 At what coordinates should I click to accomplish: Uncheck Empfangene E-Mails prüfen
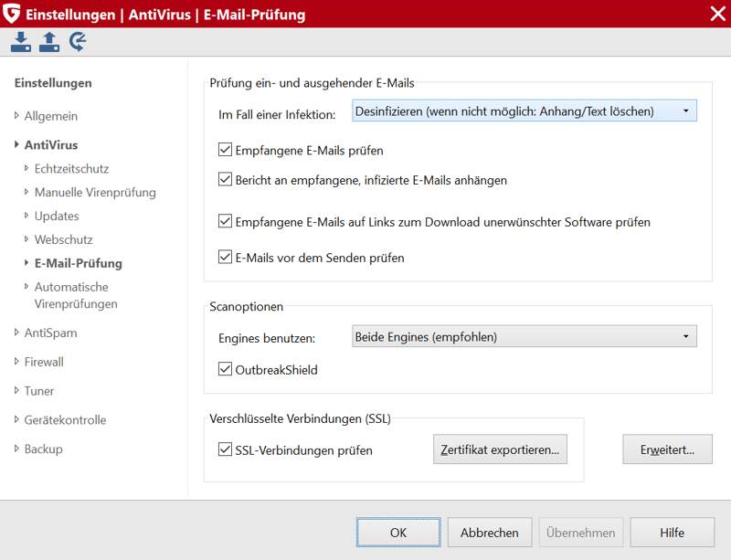click(225, 150)
